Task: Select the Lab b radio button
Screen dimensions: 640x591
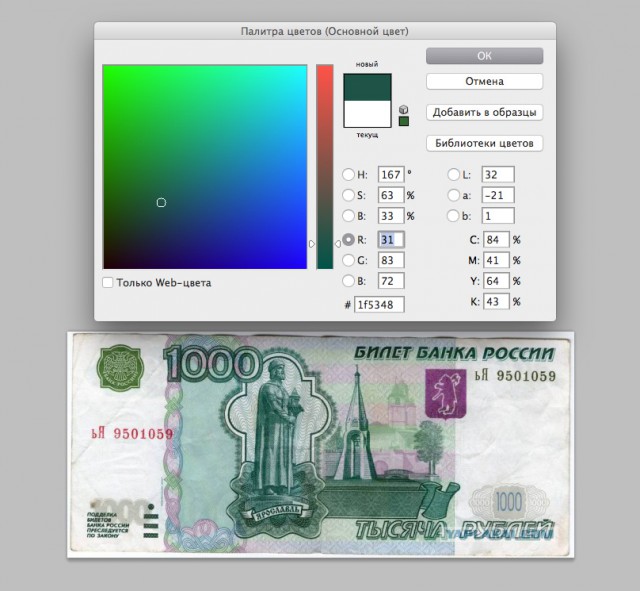Action: (453, 216)
